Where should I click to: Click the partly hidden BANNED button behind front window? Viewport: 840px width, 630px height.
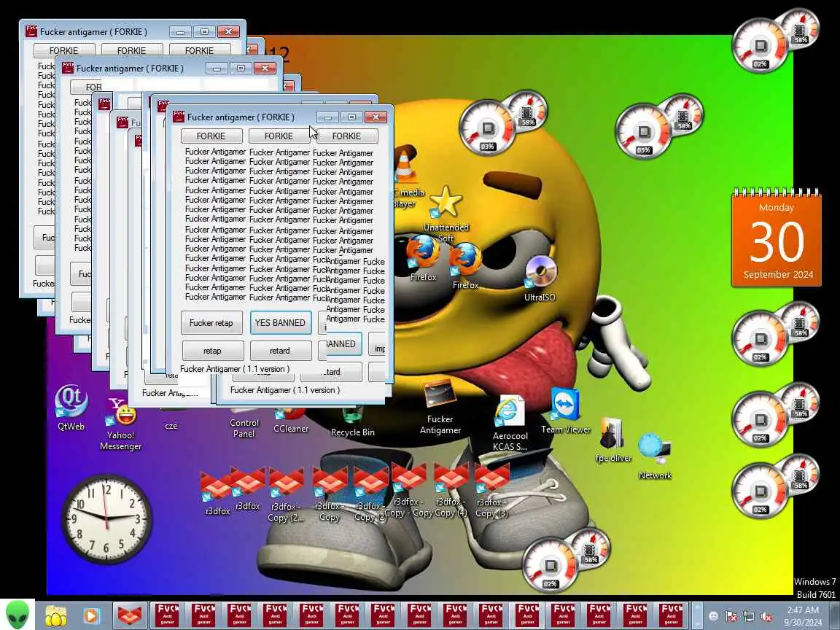click(x=343, y=344)
